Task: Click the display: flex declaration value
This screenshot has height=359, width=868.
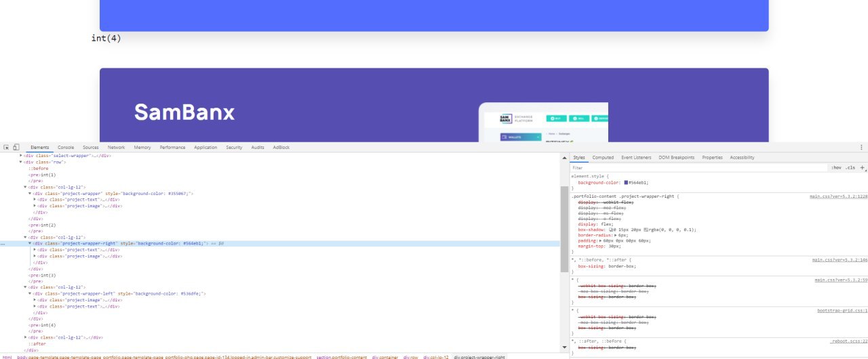Action: click(x=602, y=224)
